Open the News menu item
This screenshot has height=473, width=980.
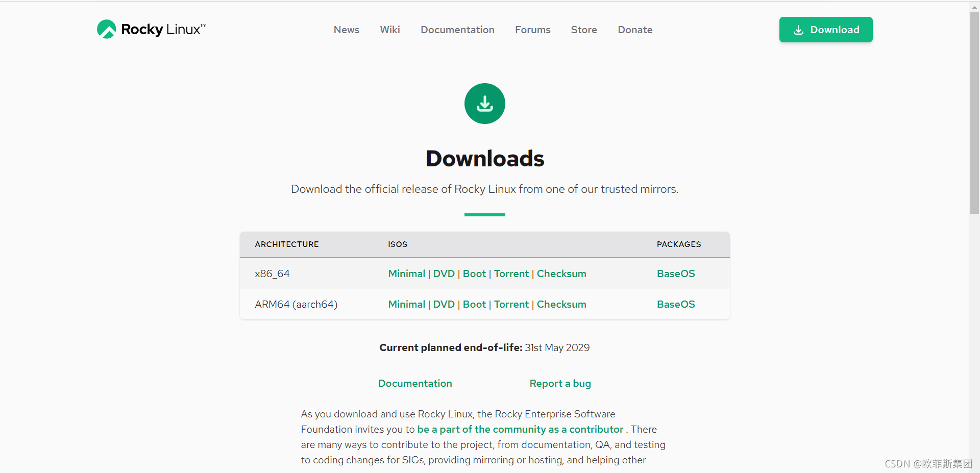pyautogui.click(x=347, y=30)
